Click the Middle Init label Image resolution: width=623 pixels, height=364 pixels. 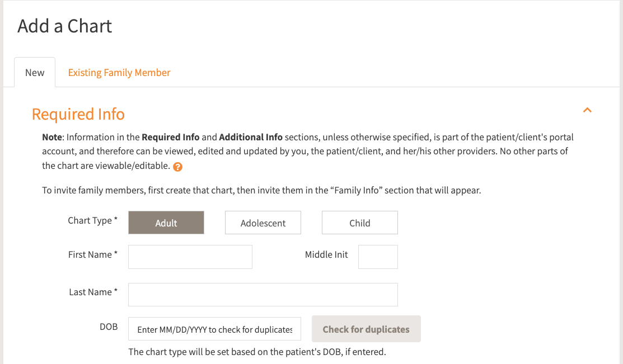(326, 254)
